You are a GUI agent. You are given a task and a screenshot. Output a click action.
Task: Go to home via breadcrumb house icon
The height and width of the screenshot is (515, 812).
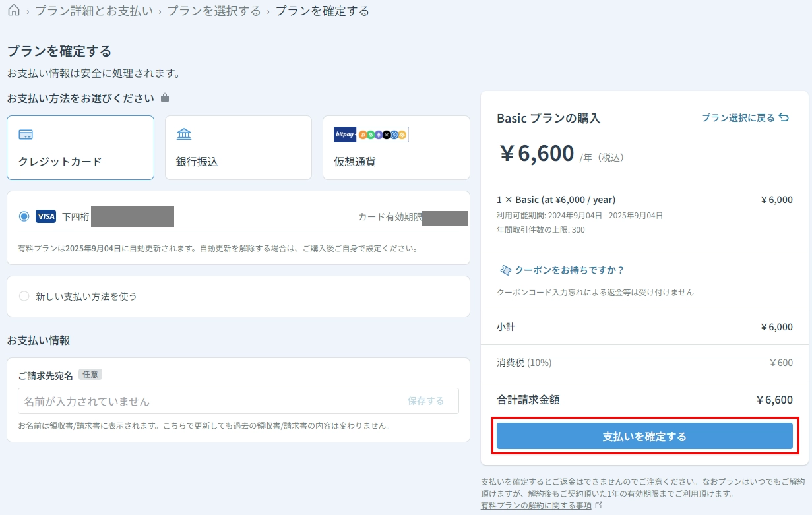pos(13,11)
